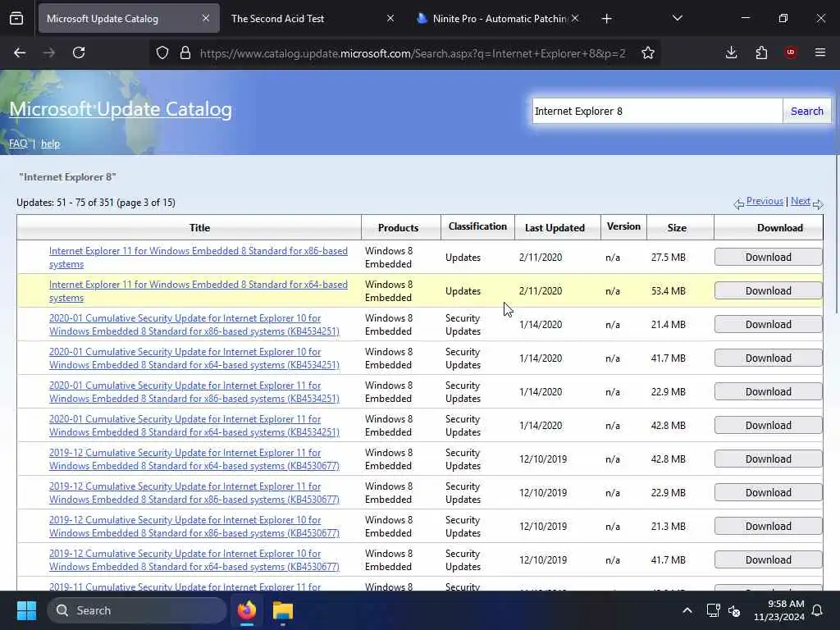Open a new browser tab

(606, 19)
